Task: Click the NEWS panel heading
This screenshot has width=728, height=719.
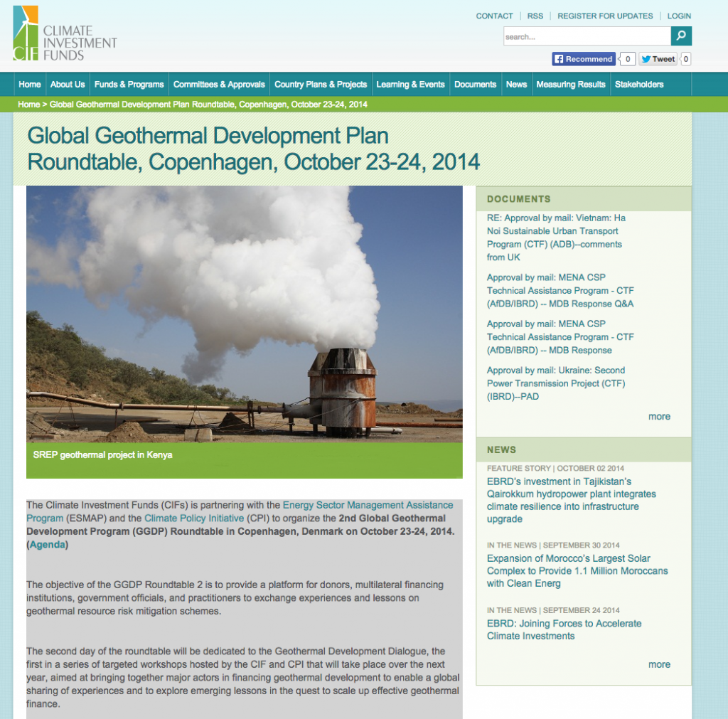Action: [501, 449]
